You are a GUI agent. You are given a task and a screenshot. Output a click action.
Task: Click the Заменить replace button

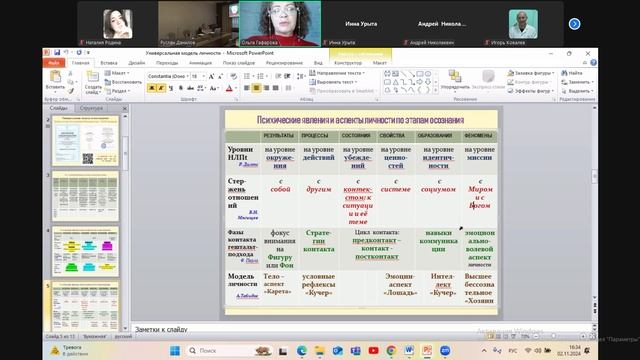click(x=577, y=82)
